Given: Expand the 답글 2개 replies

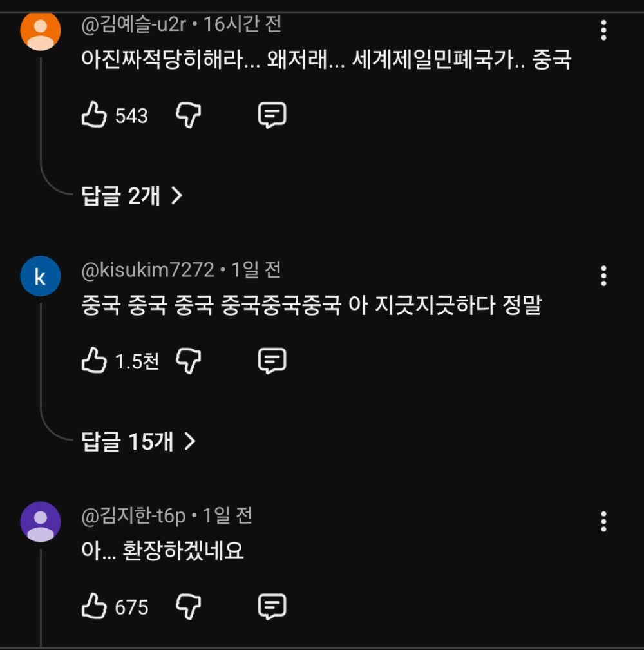Looking at the screenshot, I should click(x=132, y=196).
